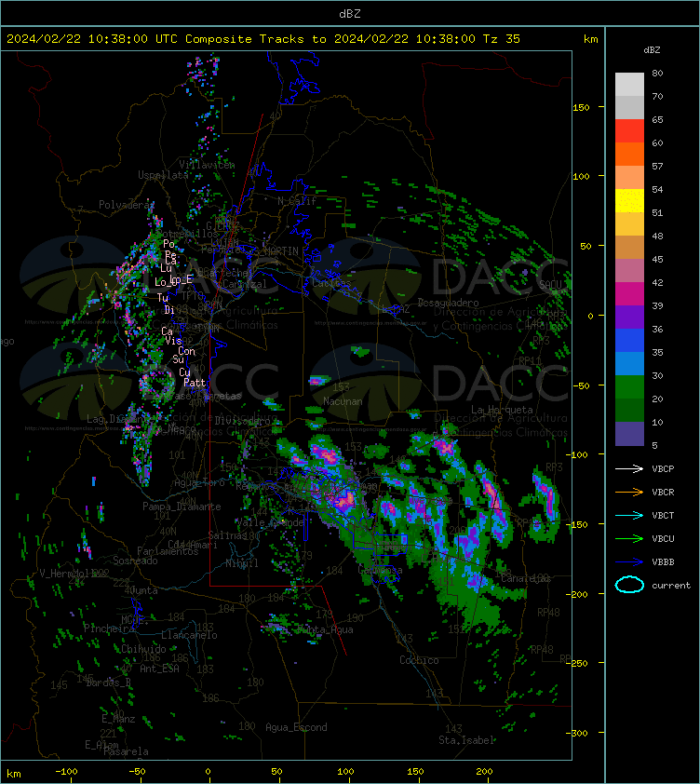Click the 'Pincheira' place label

109,629
